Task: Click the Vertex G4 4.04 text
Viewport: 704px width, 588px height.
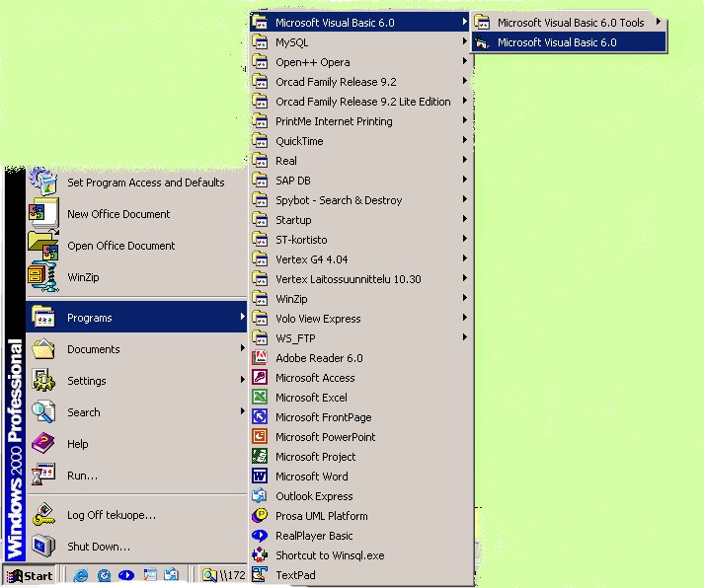Action: coord(312,259)
